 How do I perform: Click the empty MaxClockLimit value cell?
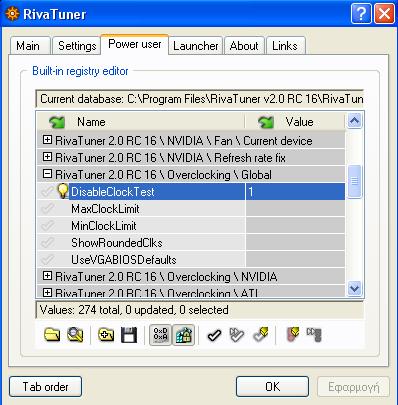click(295, 209)
